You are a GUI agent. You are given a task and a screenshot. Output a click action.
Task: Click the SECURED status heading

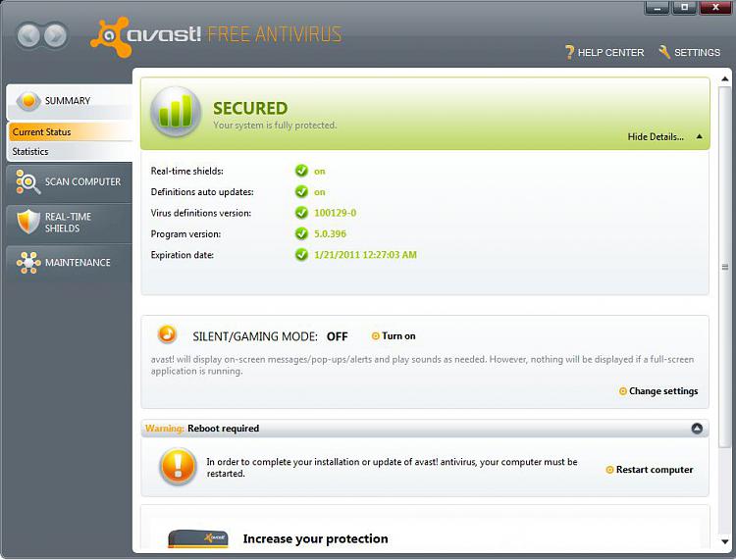(x=250, y=108)
